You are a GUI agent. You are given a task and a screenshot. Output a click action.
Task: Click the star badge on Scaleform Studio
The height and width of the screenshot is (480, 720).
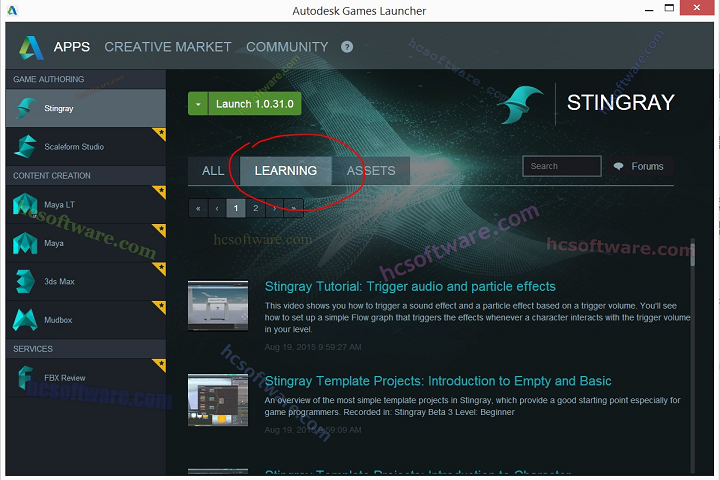tap(160, 133)
